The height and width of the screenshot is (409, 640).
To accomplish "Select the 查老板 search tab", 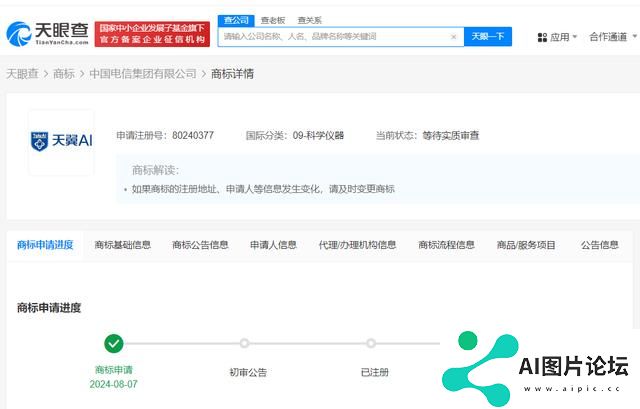I will (273, 20).
